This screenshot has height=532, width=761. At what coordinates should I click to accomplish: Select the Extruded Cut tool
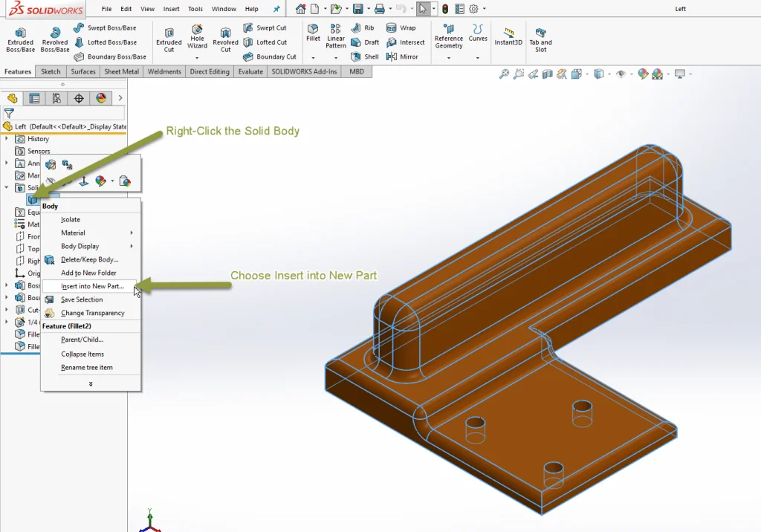[x=169, y=37]
